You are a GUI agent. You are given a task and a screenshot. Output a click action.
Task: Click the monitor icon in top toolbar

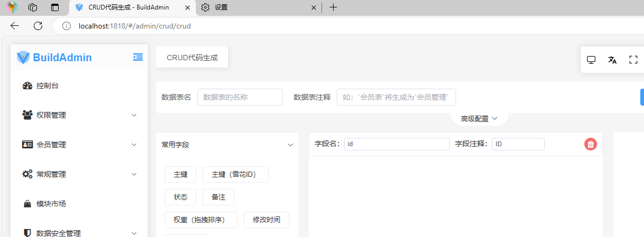tap(591, 60)
